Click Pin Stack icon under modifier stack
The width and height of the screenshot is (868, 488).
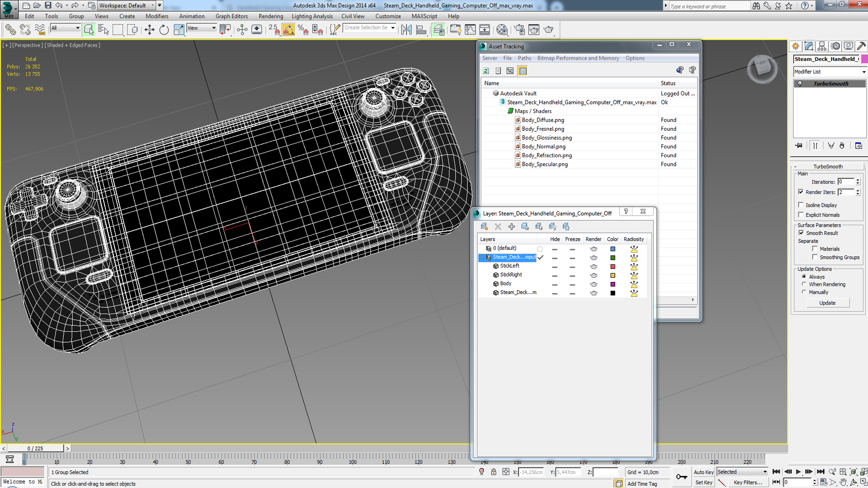[799, 145]
